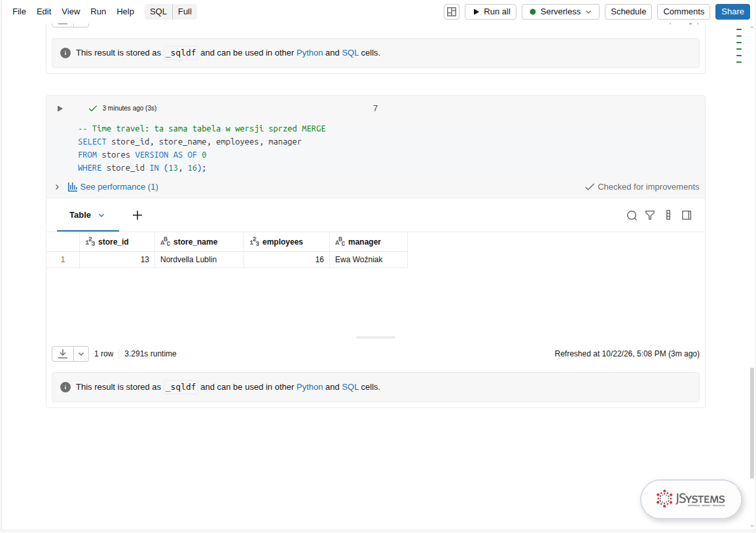
Task: Sort by the employees column header
Action: point(287,242)
